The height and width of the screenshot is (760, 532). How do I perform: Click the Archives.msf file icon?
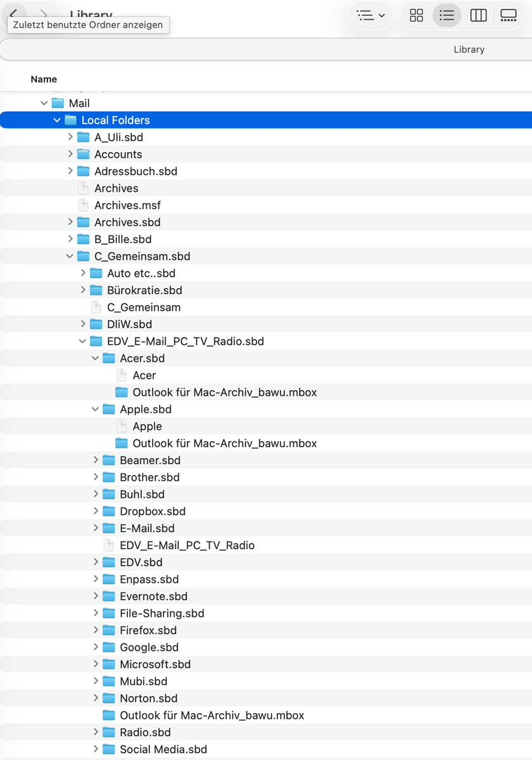pyautogui.click(x=83, y=205)
